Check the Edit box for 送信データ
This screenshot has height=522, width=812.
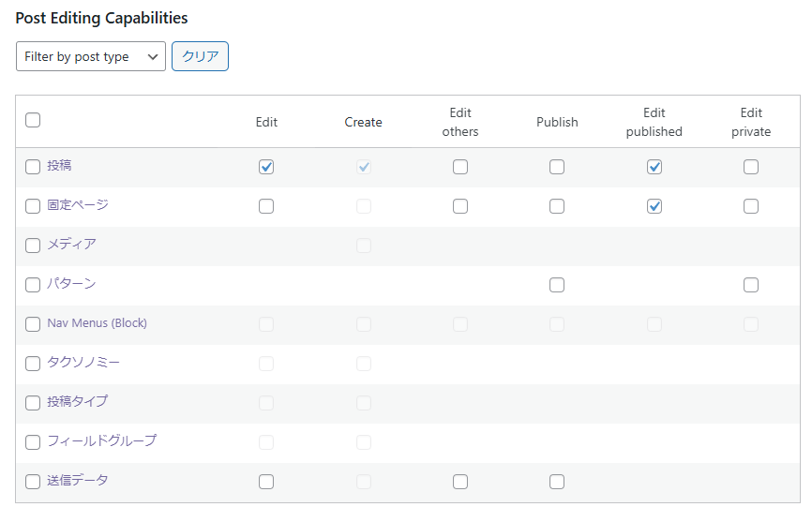(x=266, y=482)
